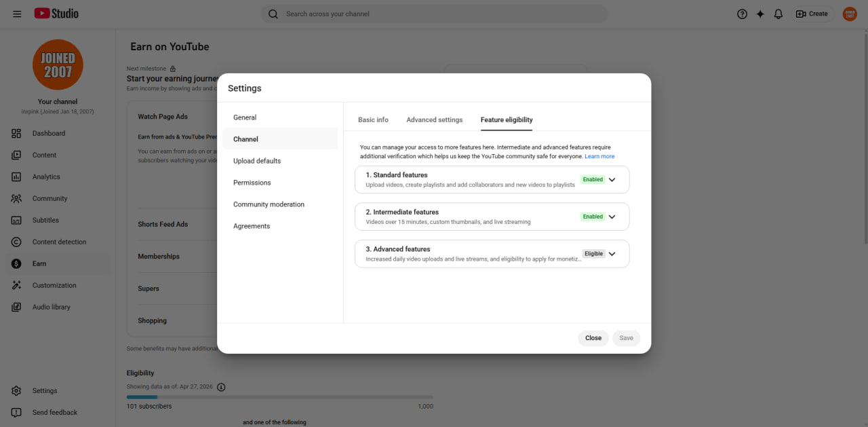The image size is (868, 427).
Task: Go to the Dashboard icon in the sidebar
Action: (16, 133)
